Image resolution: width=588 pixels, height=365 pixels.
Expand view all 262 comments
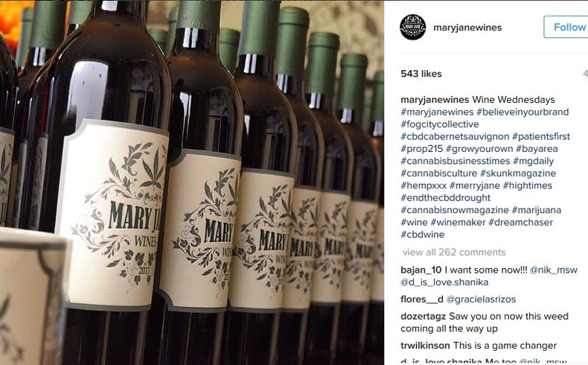tap(454, 252)
